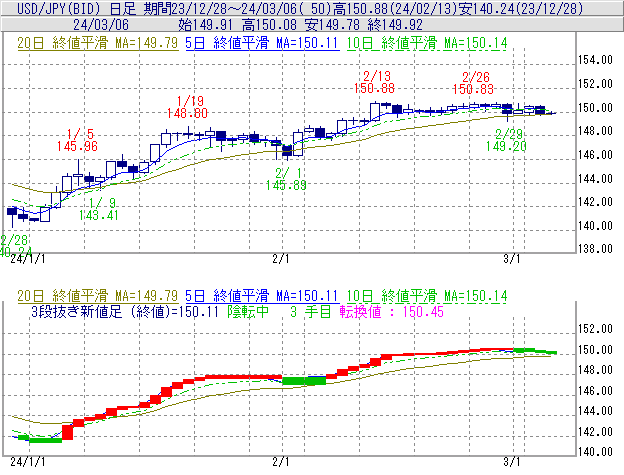
Task: Click the 154.00 price axis label
Action: pos(595,60)
